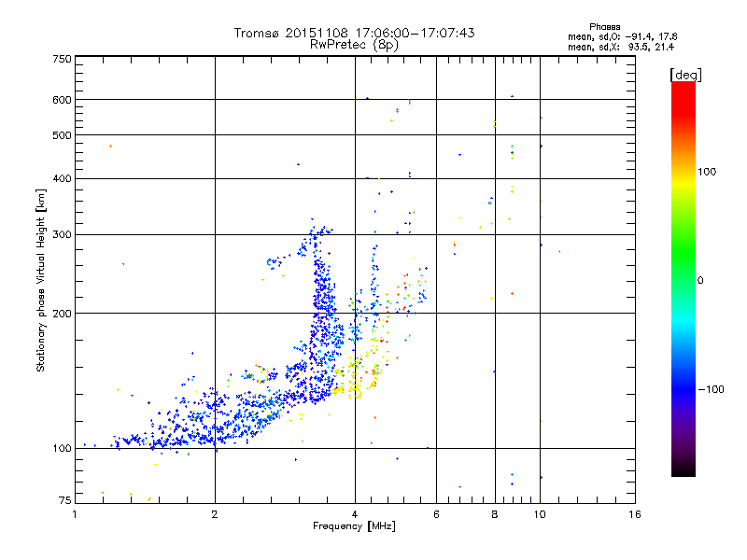The width and height of the screenshot is (747, 560).
Task: Select the 16 tick label on frequency axis
Action: coord(635,514)
